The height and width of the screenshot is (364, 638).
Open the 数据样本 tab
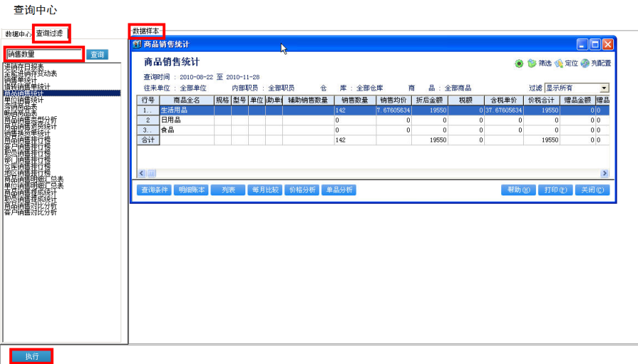pyautogui.click(x=146, y=31)
